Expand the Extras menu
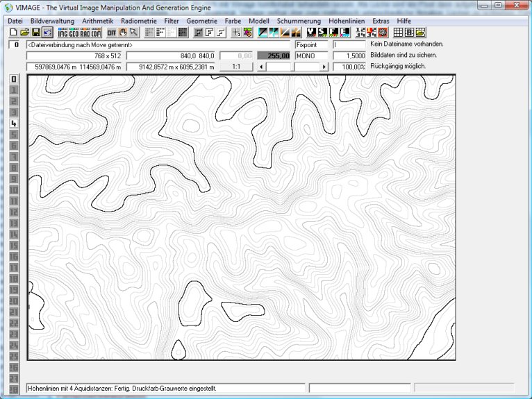Viewport: 532px width, 399px height. (381, 21)
